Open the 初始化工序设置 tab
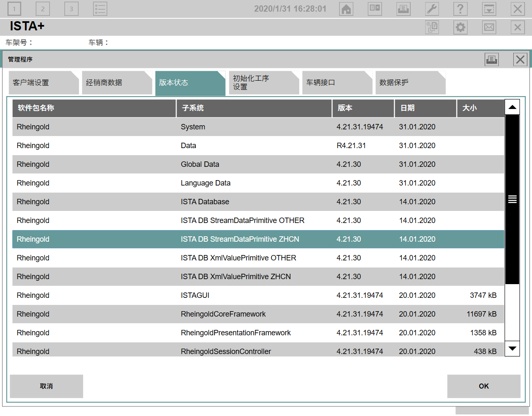532x416 pixels. click(264, 83)
